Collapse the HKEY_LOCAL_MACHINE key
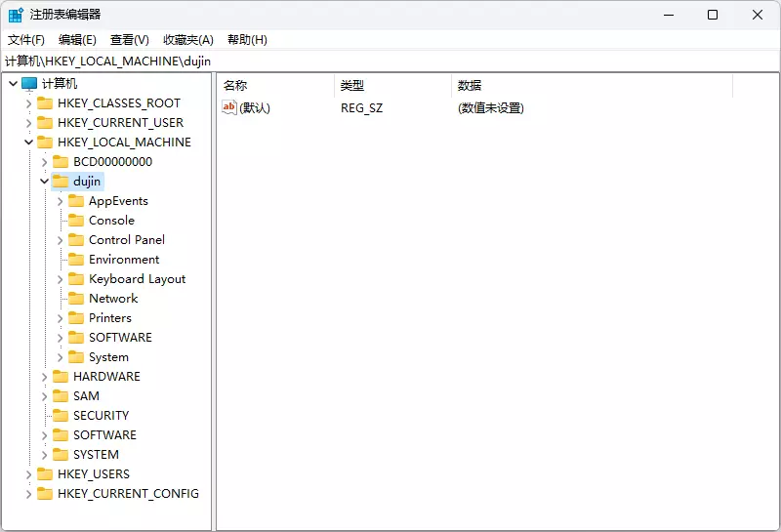The width and height of the screenshot is (781, 532). tap(29, 143)
